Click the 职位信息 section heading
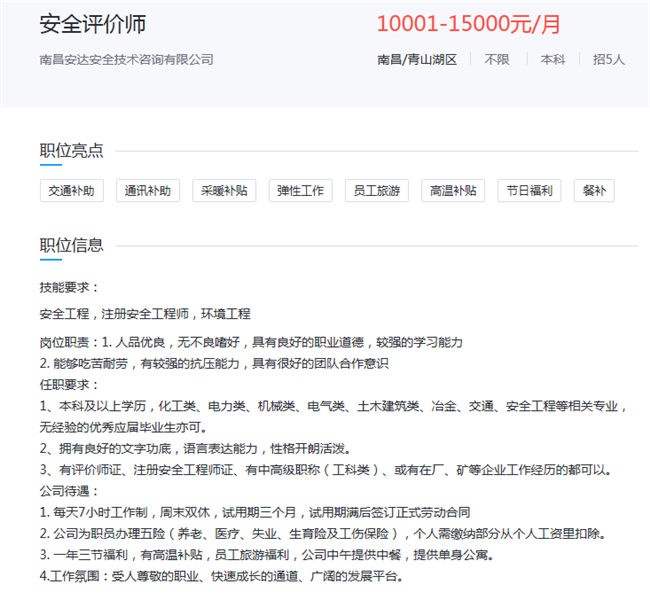Screen dimensions: 650x607 coord(71,245)
